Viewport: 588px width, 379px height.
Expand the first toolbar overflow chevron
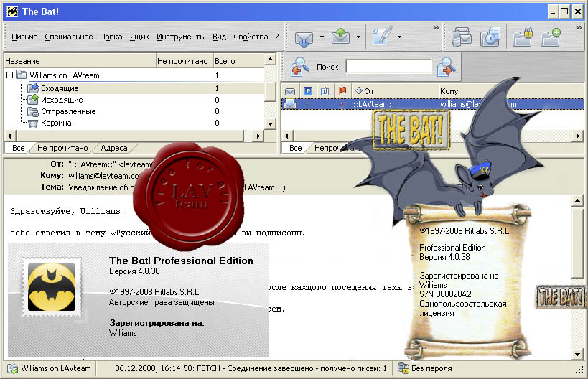pyautogui.click(x=436, y=28)
